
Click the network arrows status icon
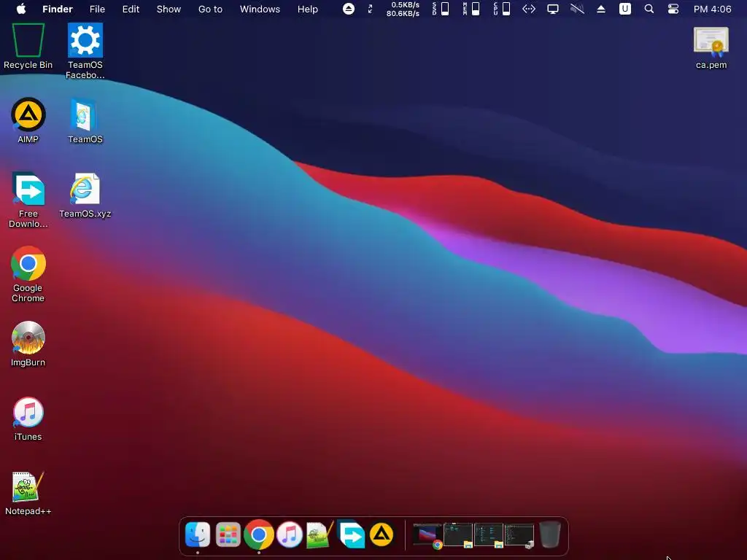[x=529, y=9]
